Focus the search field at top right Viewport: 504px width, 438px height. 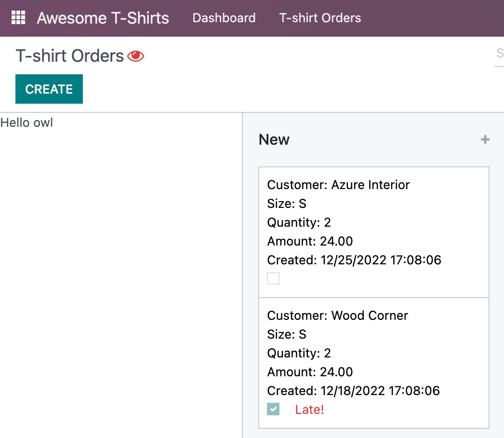coord(499,53)
